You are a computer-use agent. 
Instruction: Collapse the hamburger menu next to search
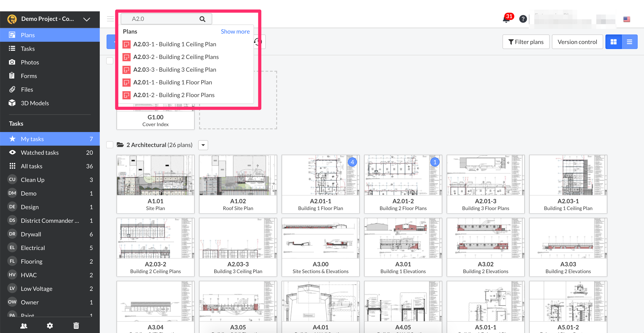[x=110, y=19]
